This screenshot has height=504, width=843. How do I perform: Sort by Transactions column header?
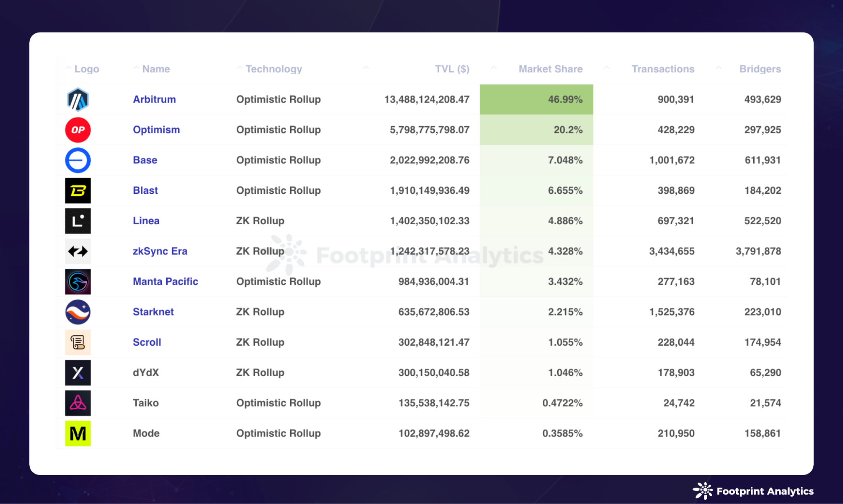pyautogui.click(x=663, y=69)
